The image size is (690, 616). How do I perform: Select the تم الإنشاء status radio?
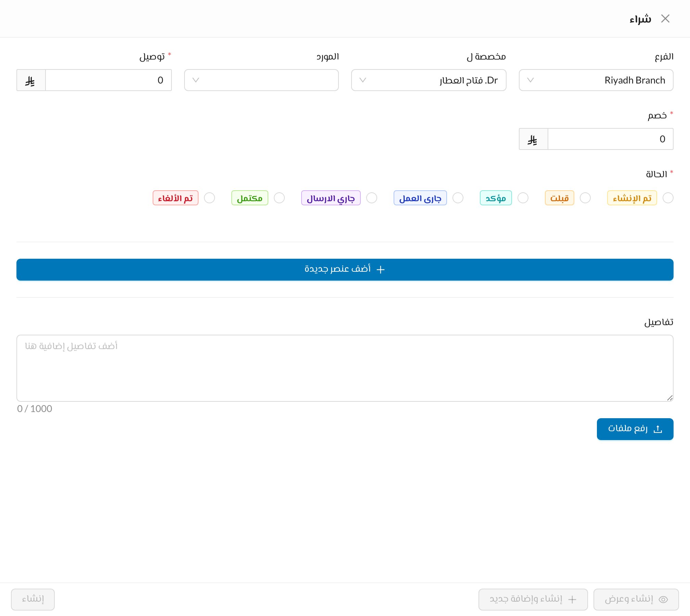tap(668, 198)
